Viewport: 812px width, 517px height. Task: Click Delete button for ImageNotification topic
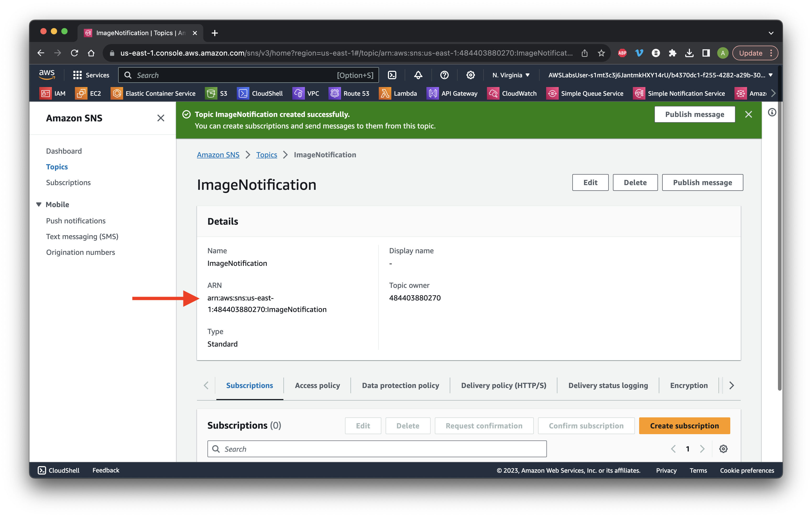click(635, 182)
